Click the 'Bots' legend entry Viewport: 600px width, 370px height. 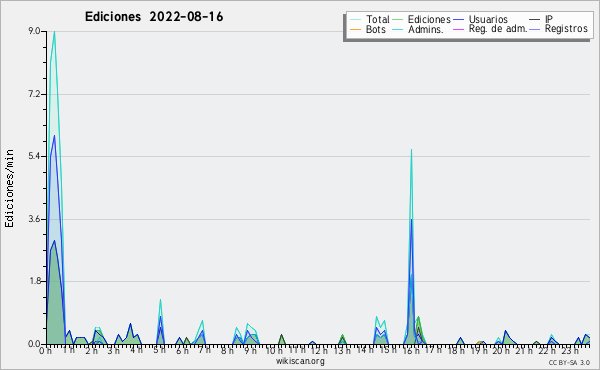pyautogui.click(x=375, y=29)
